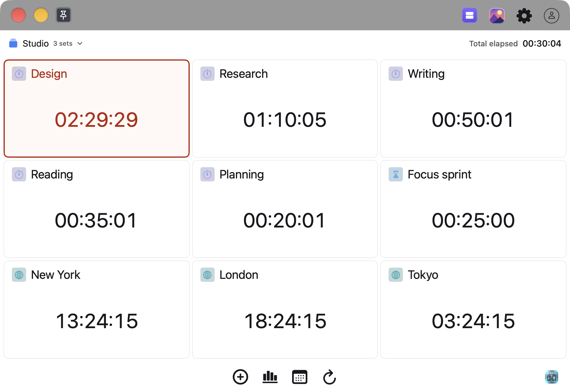Select the Focus sprint countdown 00:25:00
The height and width of the screenshot is (392, 570).
[473, 220]
